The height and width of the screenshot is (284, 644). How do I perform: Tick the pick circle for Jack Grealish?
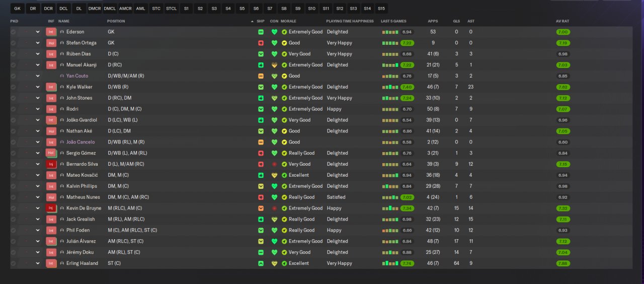pos(13,219)
